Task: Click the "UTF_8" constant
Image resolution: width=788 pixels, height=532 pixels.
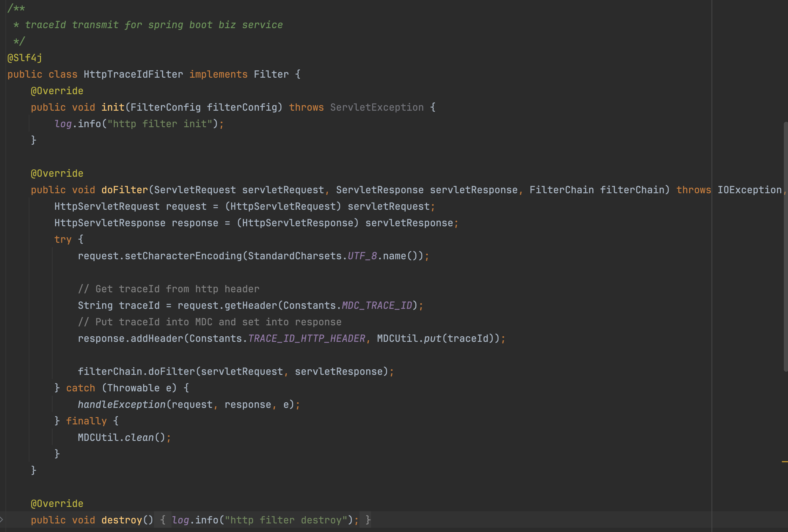Action: click(x=362, y=256)
